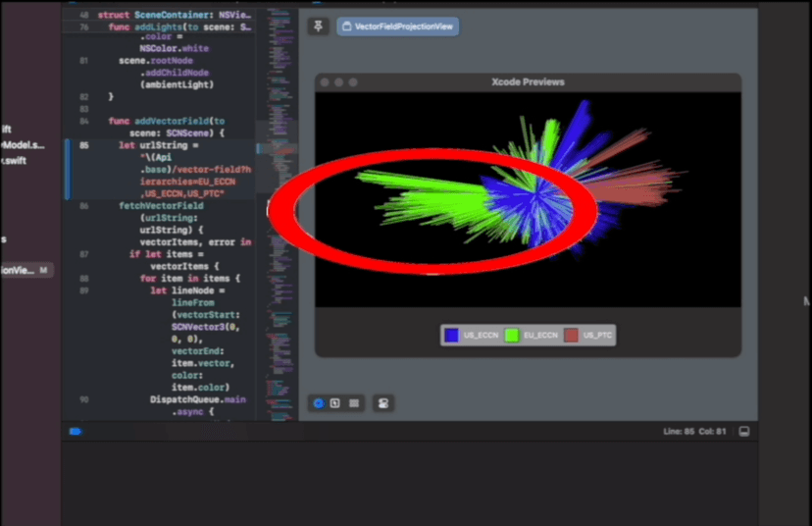
Task: Click line number 85 in the gutter
Action: (83, 145)
